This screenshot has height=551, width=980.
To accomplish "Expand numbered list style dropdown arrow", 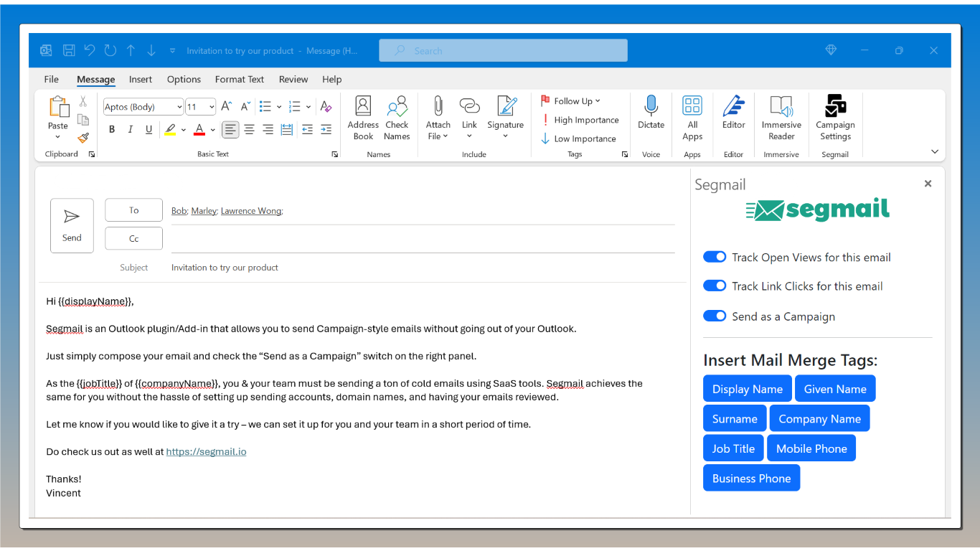I will (308, 107).
